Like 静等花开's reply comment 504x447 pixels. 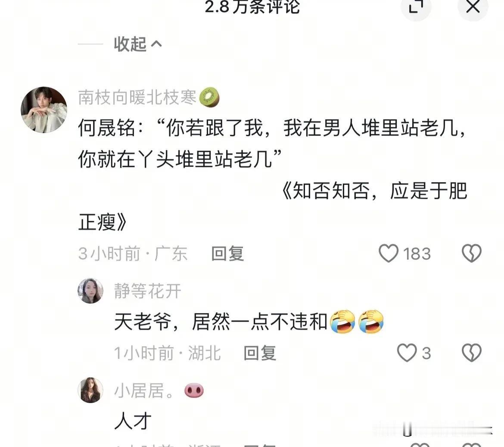(407, 353)
